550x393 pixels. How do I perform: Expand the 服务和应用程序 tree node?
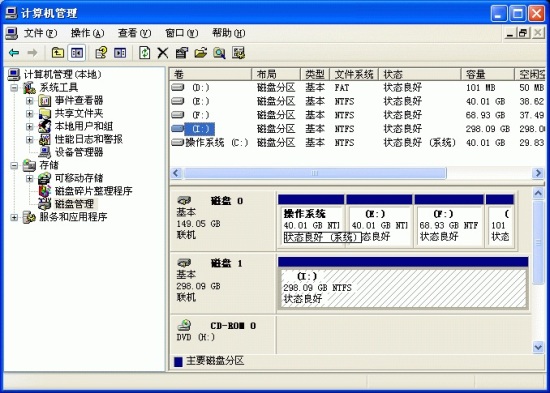tap(14, 218)
